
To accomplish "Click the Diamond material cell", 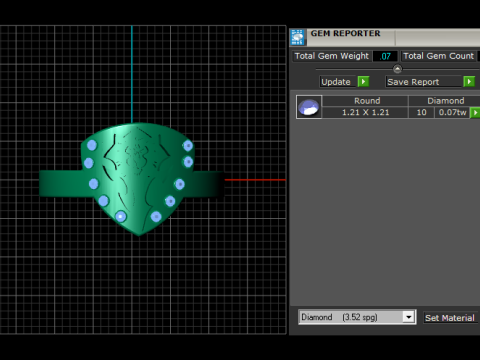I will pos(445,101).
